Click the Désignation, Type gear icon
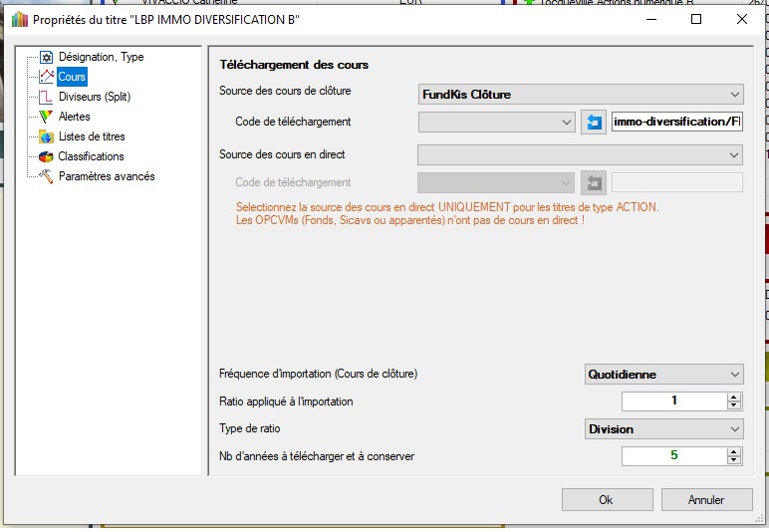This screenshot has height=532, width=769. 46,57
